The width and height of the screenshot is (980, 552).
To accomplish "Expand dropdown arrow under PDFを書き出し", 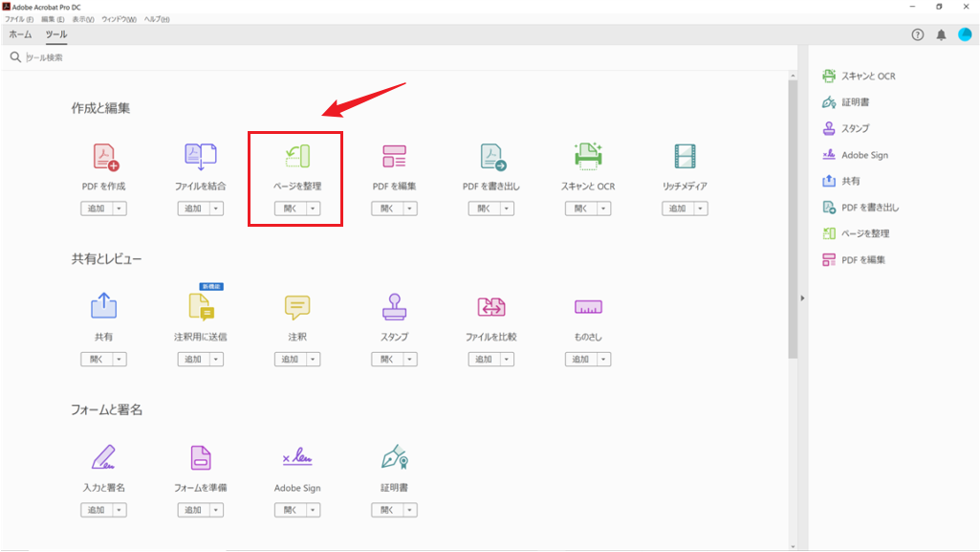I will tap(507, 209).
